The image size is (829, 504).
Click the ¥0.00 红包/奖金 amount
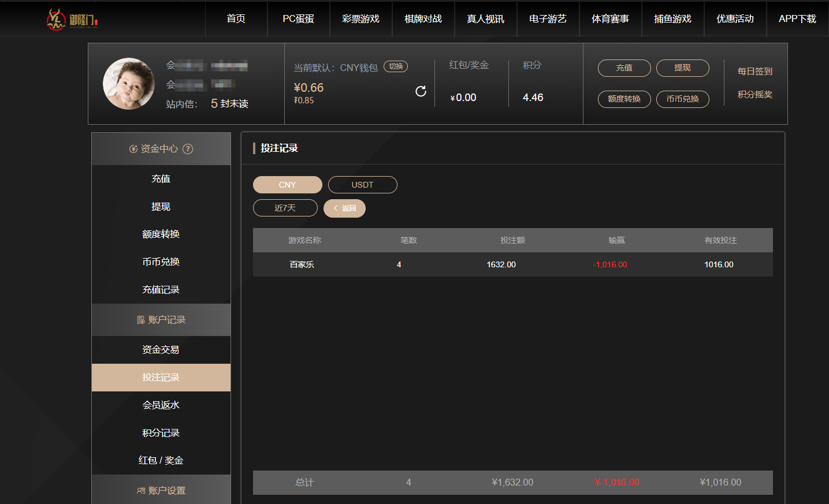click(463, 98)
